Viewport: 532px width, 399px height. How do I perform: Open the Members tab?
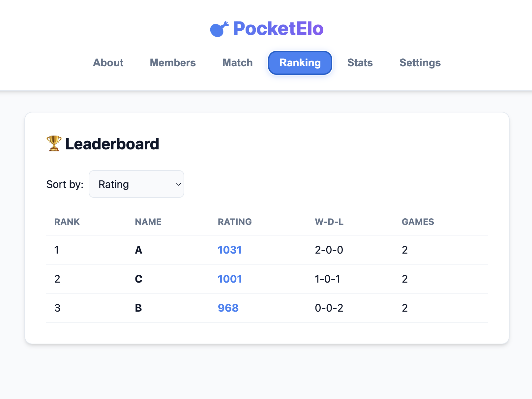click(173, 63)
